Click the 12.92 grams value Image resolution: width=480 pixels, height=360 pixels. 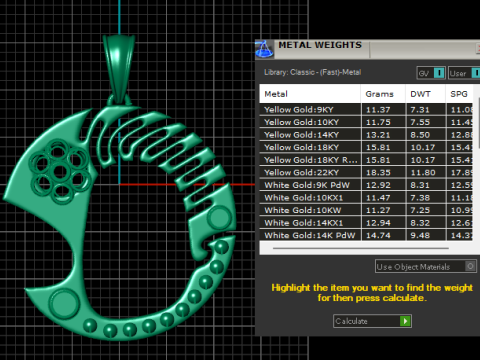[x=378, y=185]
